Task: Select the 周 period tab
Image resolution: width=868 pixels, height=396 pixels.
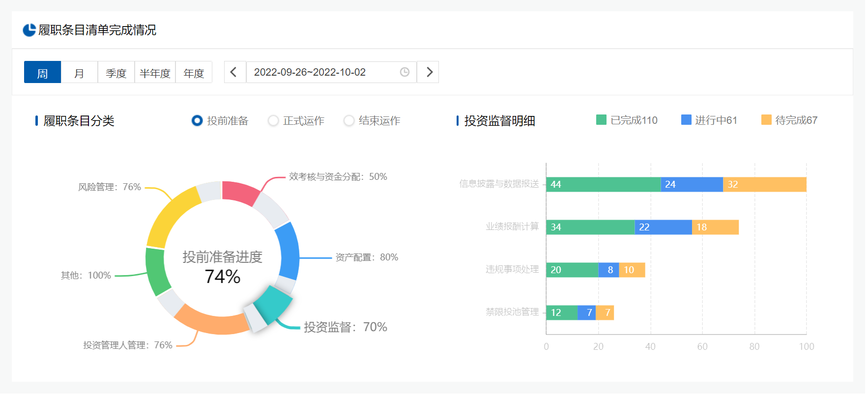Action: click(x=42, y=72)
